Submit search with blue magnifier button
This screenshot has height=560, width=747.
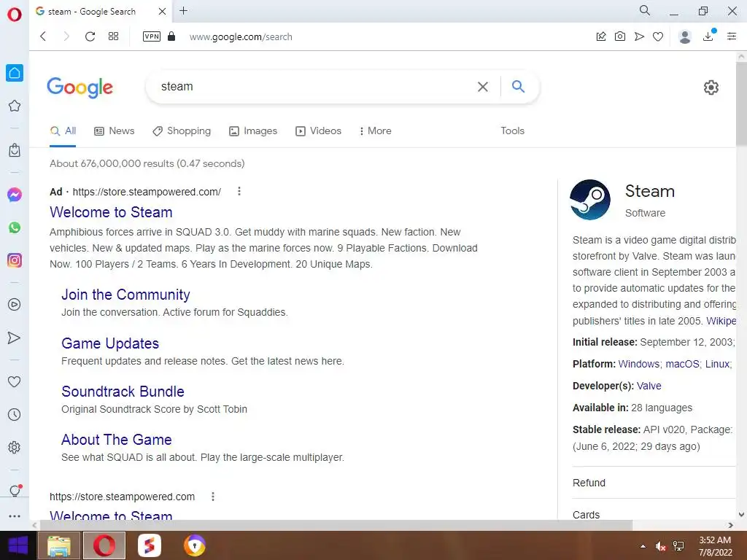coord(519,86)
